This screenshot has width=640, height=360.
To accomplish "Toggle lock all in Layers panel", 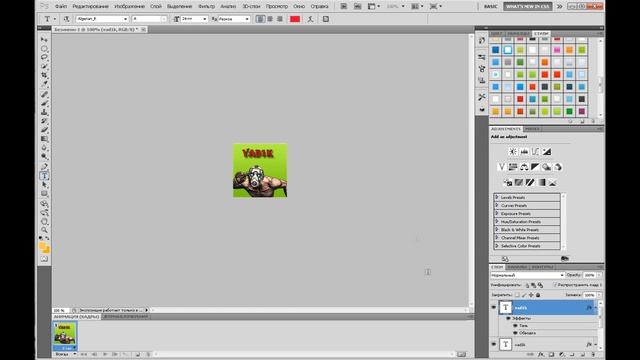I will tap(538, 295).
